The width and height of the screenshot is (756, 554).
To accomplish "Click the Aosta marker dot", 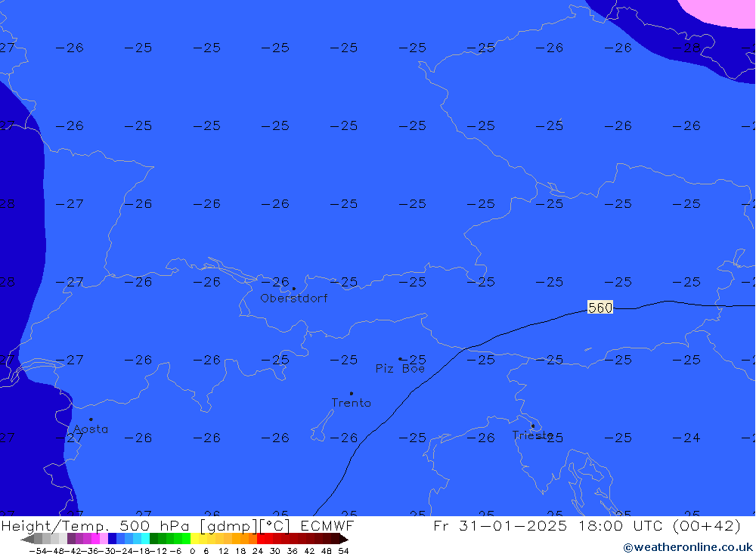I will (x=91, y=419).
